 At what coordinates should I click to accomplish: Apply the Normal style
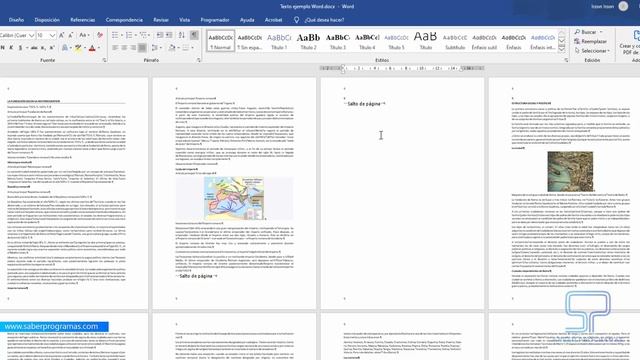click(x=220, y=41)
